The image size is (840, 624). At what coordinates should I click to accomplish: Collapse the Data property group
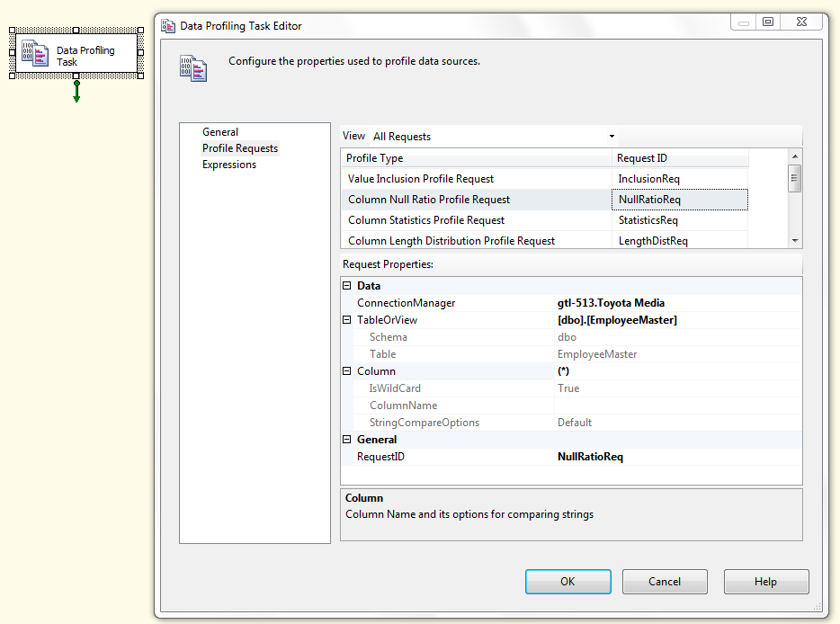coord(346,285)
